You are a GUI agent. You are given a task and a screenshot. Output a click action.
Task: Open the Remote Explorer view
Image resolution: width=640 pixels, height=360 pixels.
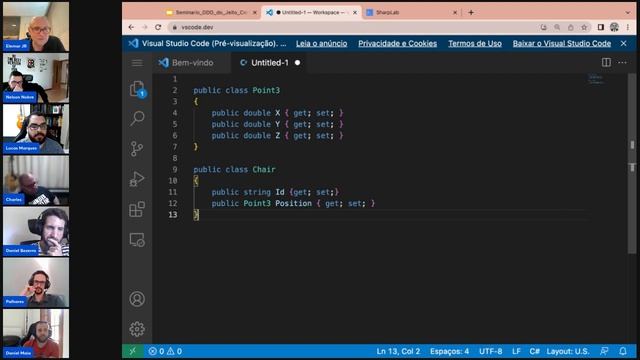(x=137, y=240)
